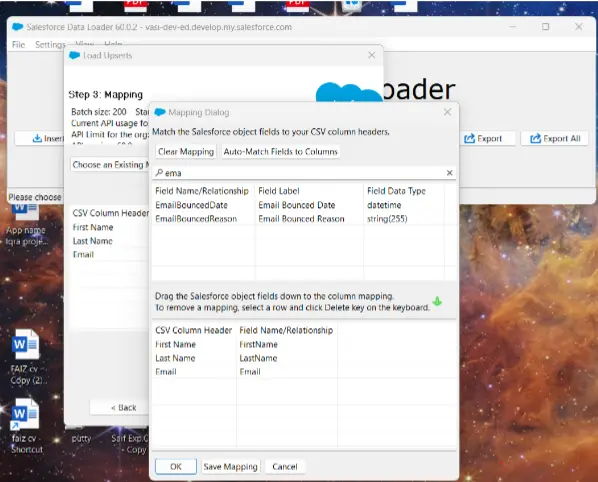Click the Salesforce cloud icon in Mapping Dialog title
The height and width of the screenshot is (482, 598).
(x=160, y=112)
